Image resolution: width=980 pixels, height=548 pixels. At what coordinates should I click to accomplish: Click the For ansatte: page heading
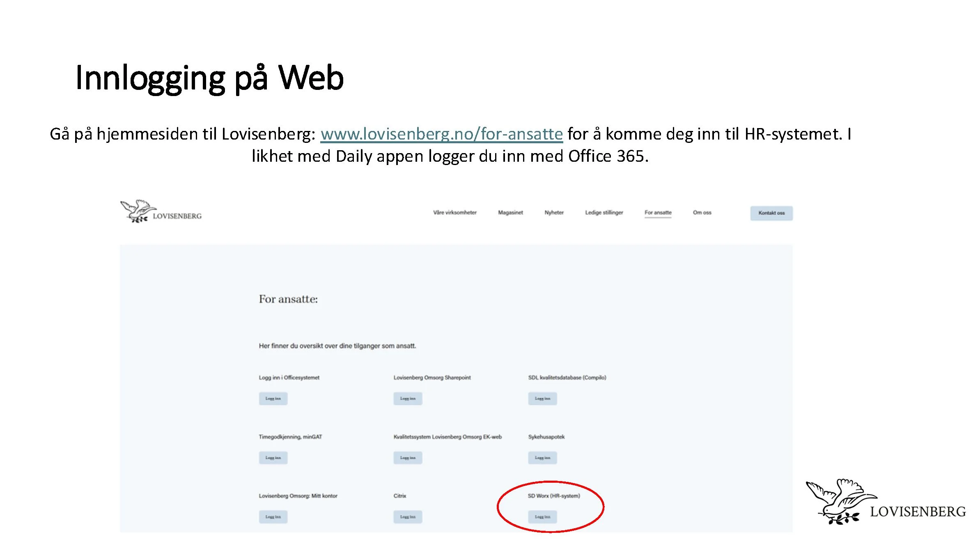click(x=288, y=299)
